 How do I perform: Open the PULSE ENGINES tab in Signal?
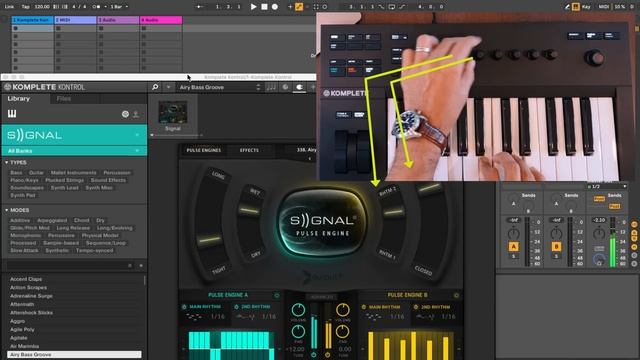tap(204, 150)
